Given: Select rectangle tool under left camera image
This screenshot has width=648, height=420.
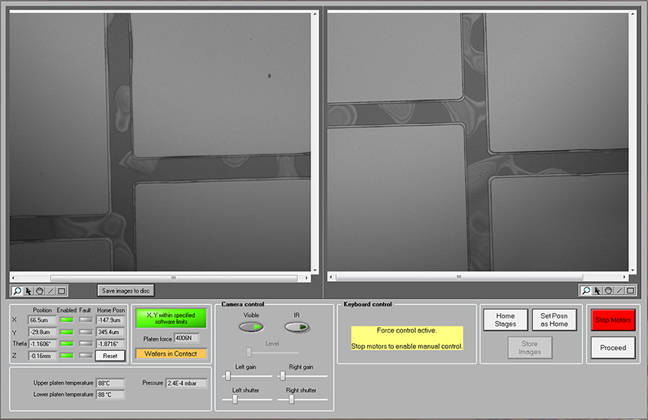Looking at the screenshot, I should pyautogui.click(x=61, y=291).
